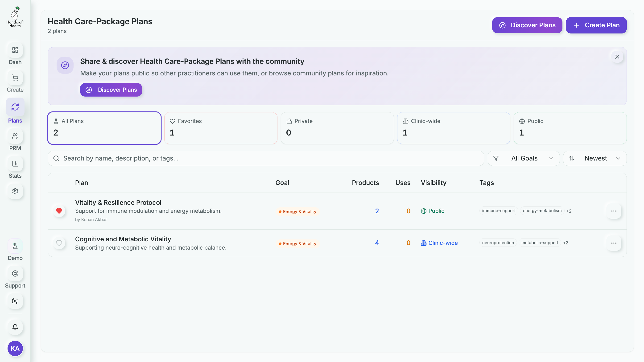Open the Support lifebuoy icon
The image size is (644, 362).
15,273
